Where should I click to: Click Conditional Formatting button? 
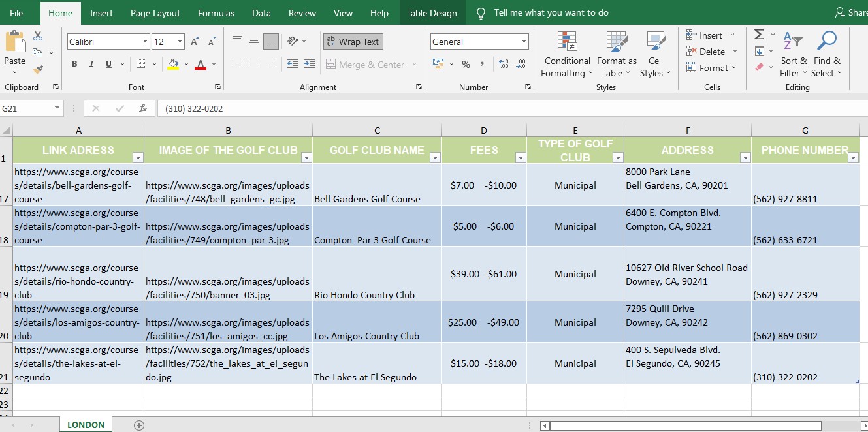click(x=567, y=54)
